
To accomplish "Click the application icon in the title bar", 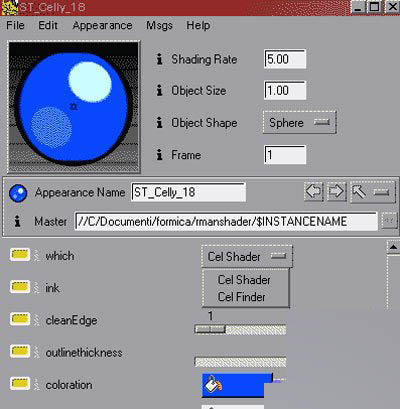I will click(x=9, y=7).
